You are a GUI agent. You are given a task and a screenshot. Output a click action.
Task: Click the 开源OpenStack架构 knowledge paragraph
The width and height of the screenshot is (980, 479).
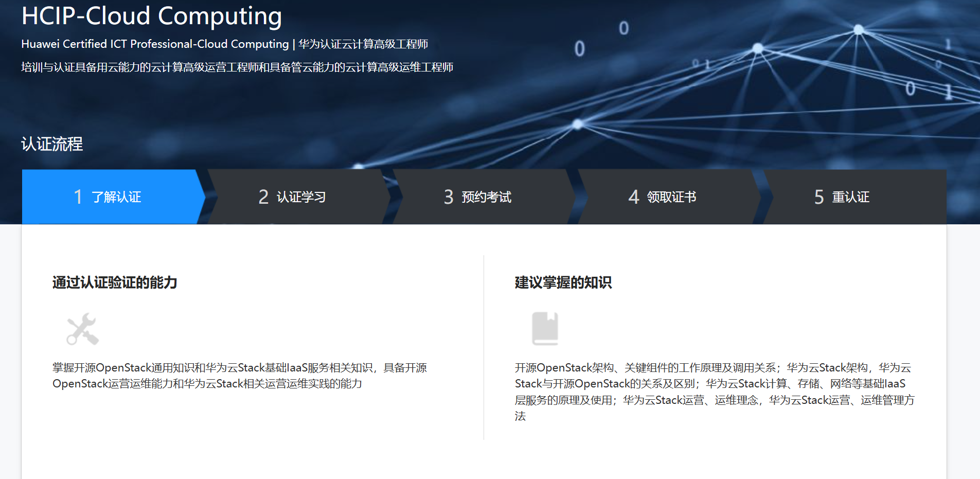click(715, 392)
